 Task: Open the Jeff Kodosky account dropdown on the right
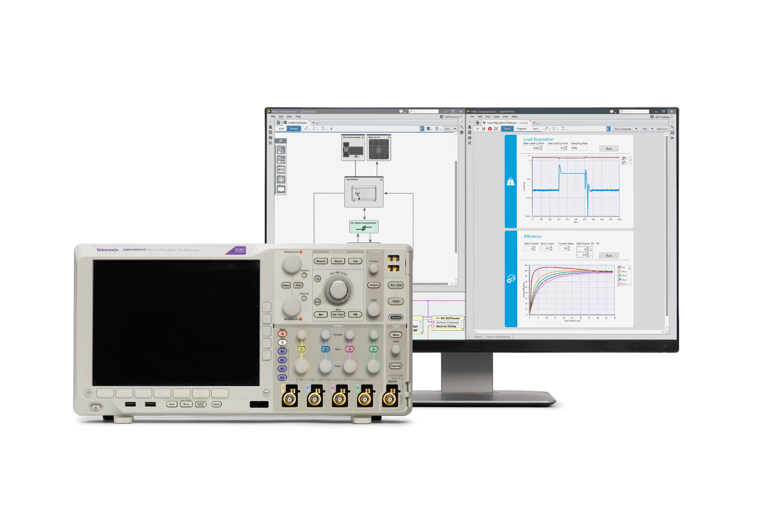coord(664,117)
